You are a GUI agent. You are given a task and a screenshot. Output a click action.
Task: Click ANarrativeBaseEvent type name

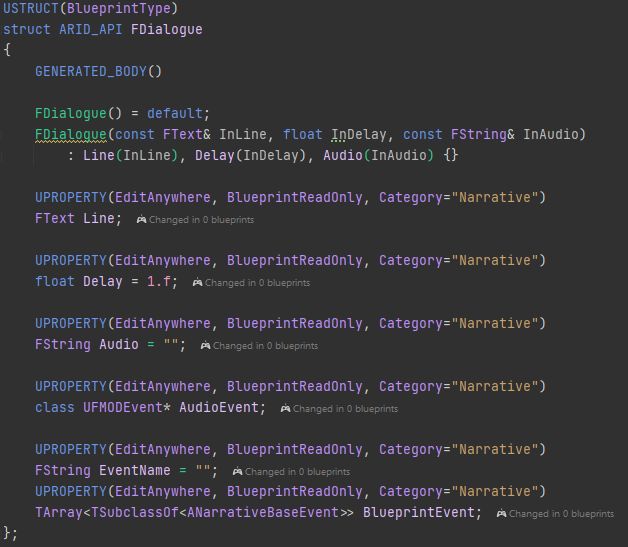[263, 512]
